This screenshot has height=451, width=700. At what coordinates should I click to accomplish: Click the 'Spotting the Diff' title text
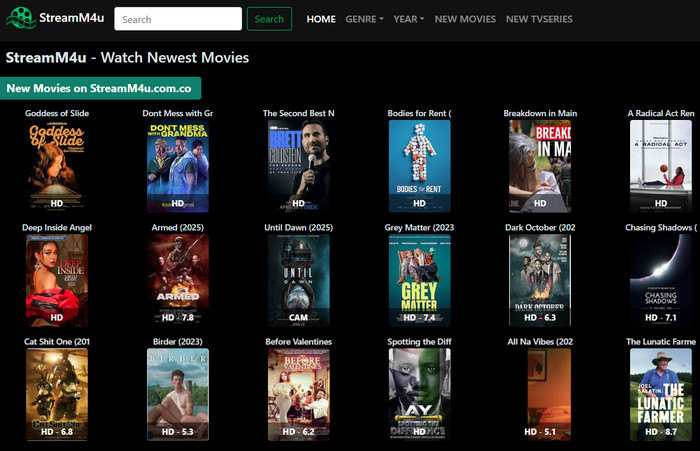pyautogui.click(x=420, y=342)
